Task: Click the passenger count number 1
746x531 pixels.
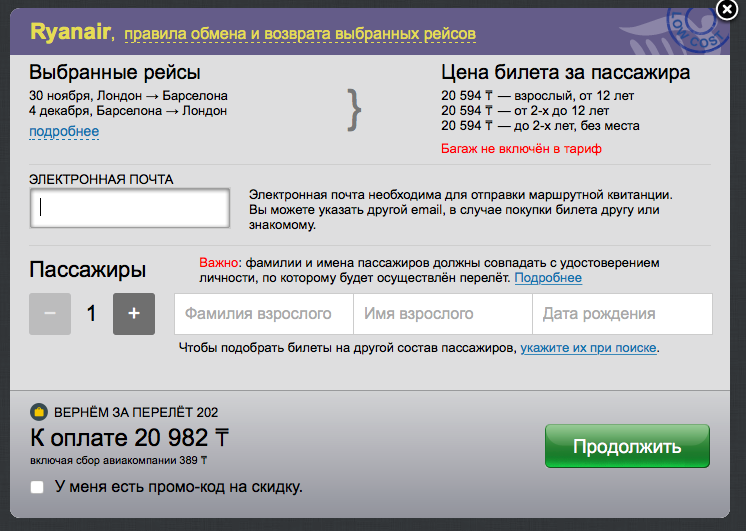Action: (x=92, y=314)
